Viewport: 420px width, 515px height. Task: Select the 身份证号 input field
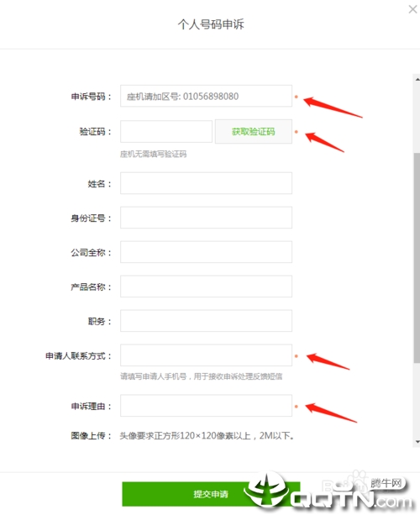click(206, 218)
